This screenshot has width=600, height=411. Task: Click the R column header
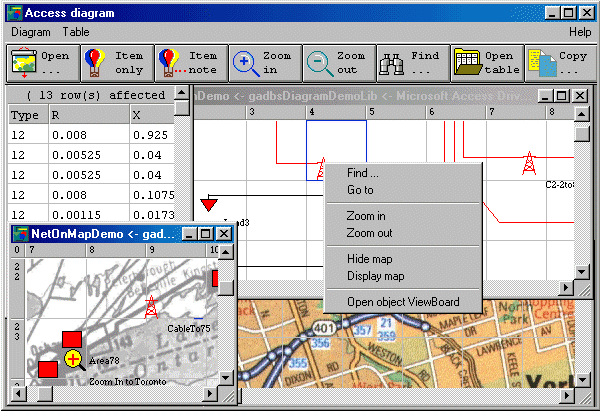tap(89, 115)
